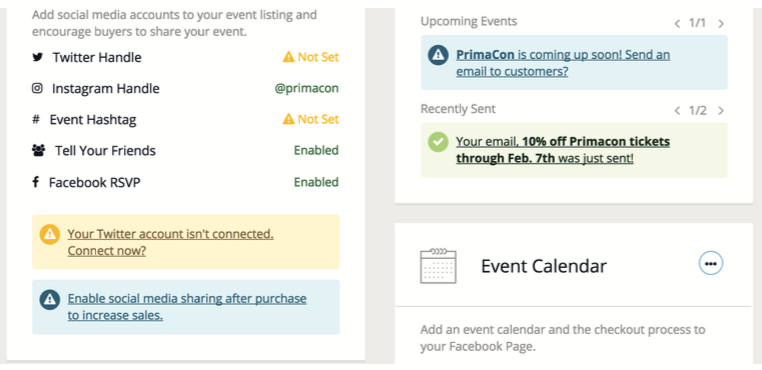Click the yellow Twitter warning icon
This screenshot has width=762, height=370.
coord(50,234)
